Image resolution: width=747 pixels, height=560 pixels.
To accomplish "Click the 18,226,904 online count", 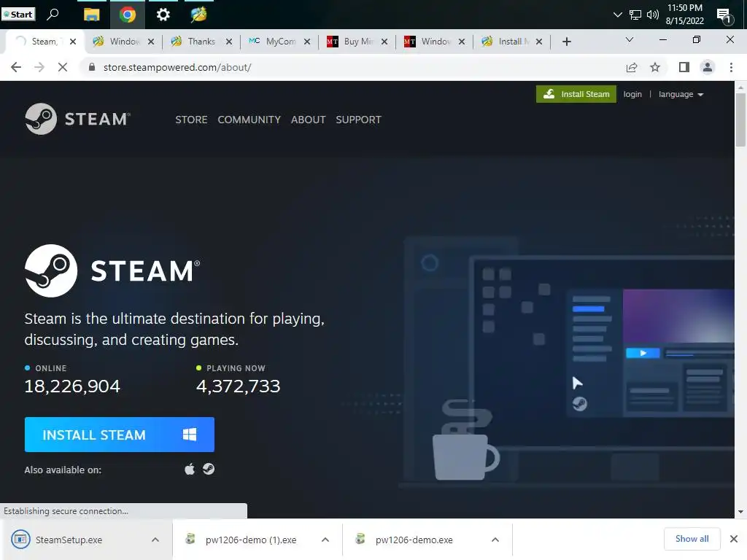I will click(x=72, y=386).
